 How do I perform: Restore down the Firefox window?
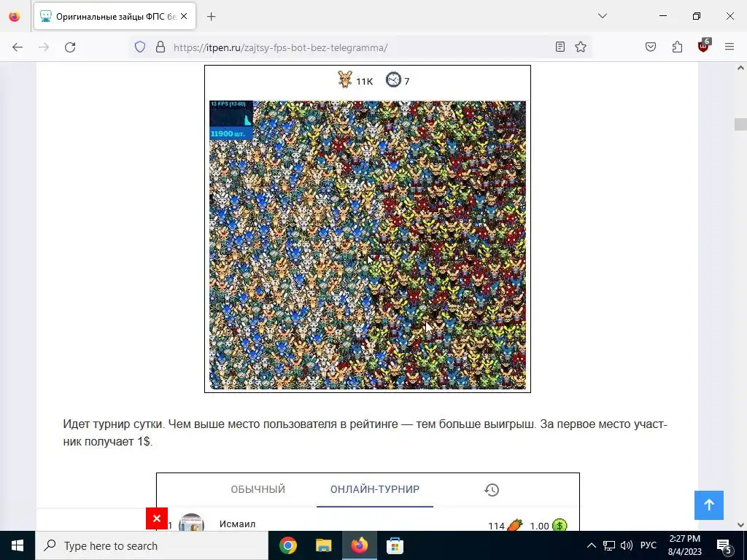click(x=697, y=16)
